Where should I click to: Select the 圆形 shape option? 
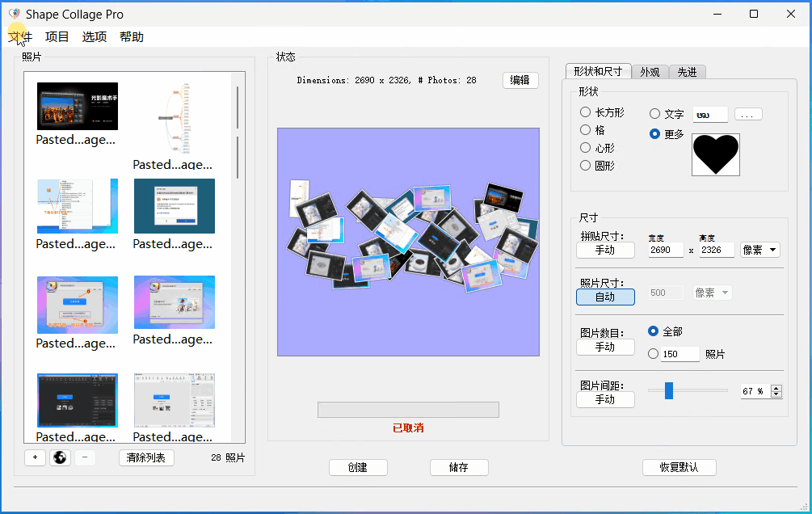[585, 166]
